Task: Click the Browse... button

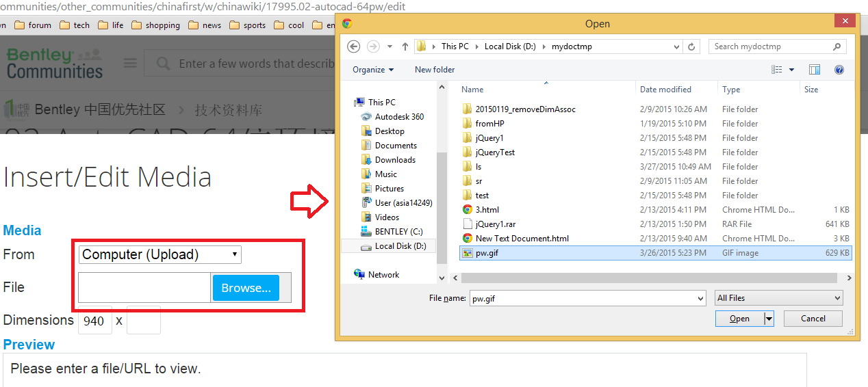Action: tap(246, 288)
